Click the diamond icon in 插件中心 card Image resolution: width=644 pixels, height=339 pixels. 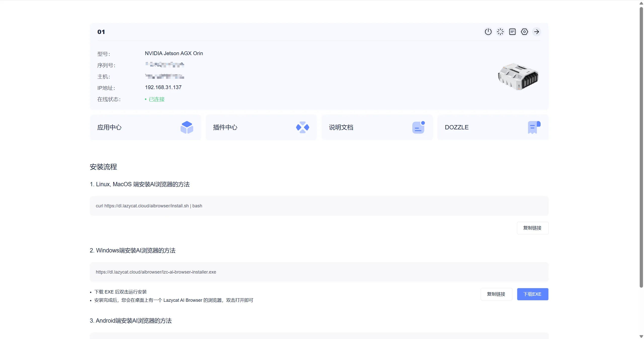[302, 127]
